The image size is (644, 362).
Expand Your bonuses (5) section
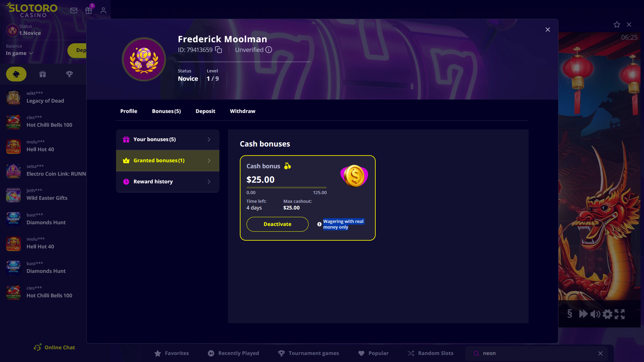click(x=168, y=139)
